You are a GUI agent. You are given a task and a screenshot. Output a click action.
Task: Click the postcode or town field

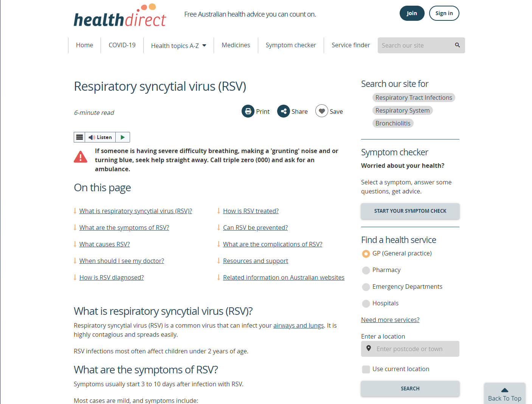pos(414,349)
